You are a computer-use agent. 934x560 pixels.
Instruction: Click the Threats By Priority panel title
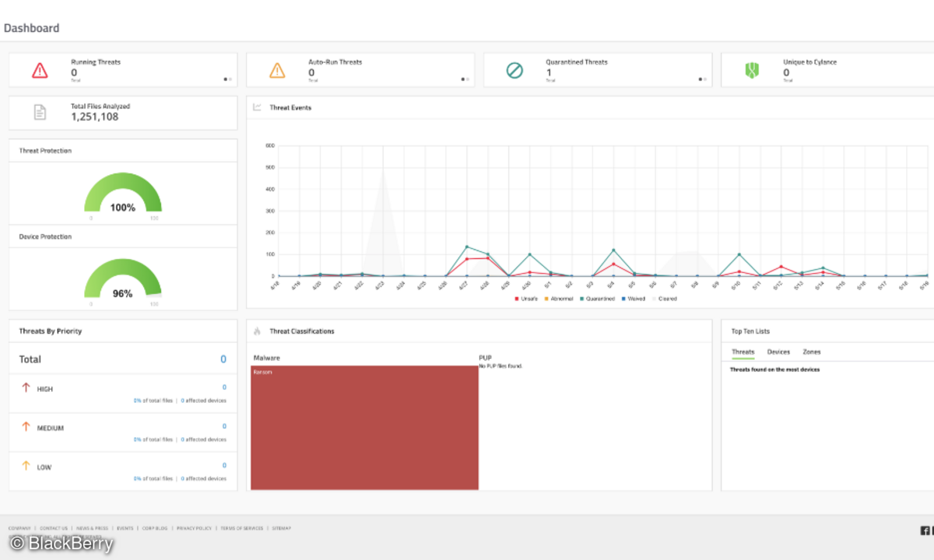point(51,331)
